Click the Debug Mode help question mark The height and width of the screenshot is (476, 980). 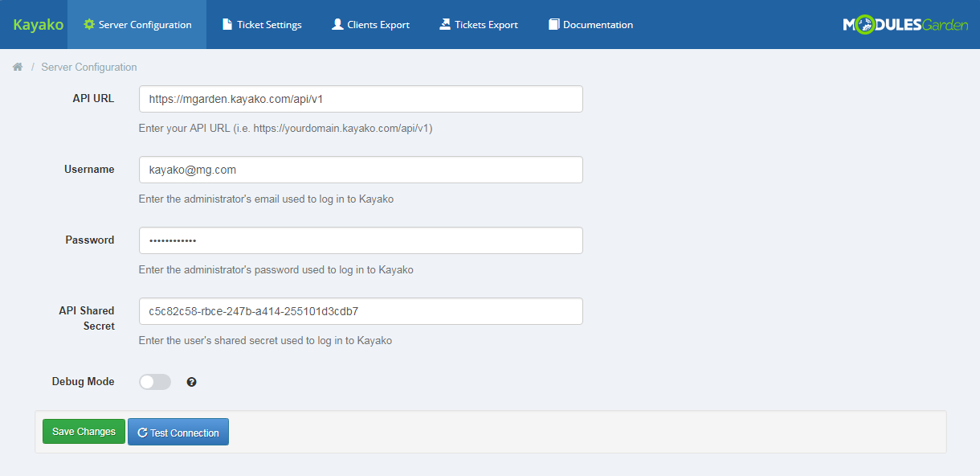pyautogui.click(x=191, y=382)
